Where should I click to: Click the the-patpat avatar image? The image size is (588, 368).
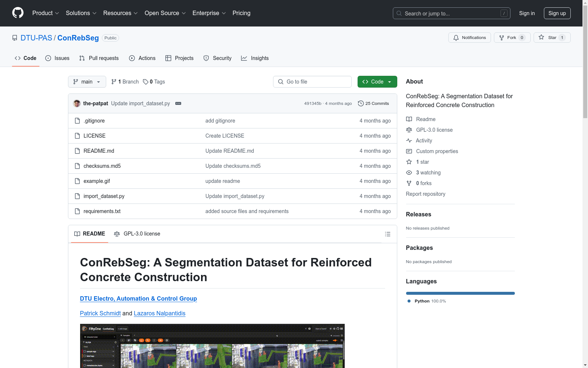pos(77,103)
